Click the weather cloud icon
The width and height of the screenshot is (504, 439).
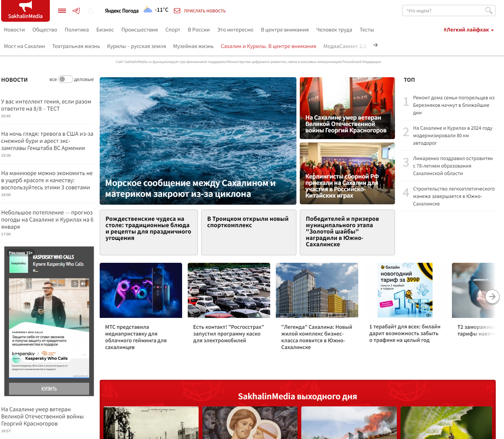pyautogui.click(x=148, y=10)
